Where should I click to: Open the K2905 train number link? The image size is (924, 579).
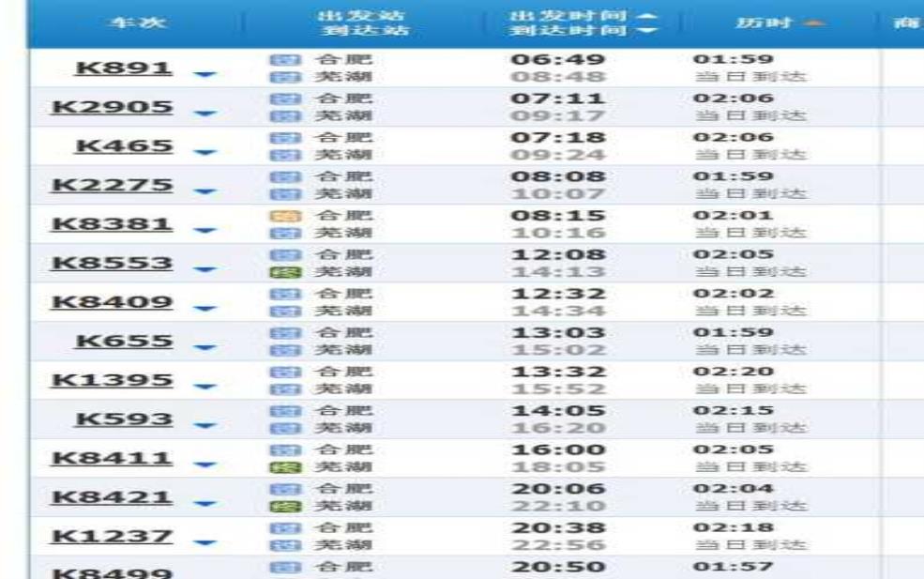click(112, 107)
